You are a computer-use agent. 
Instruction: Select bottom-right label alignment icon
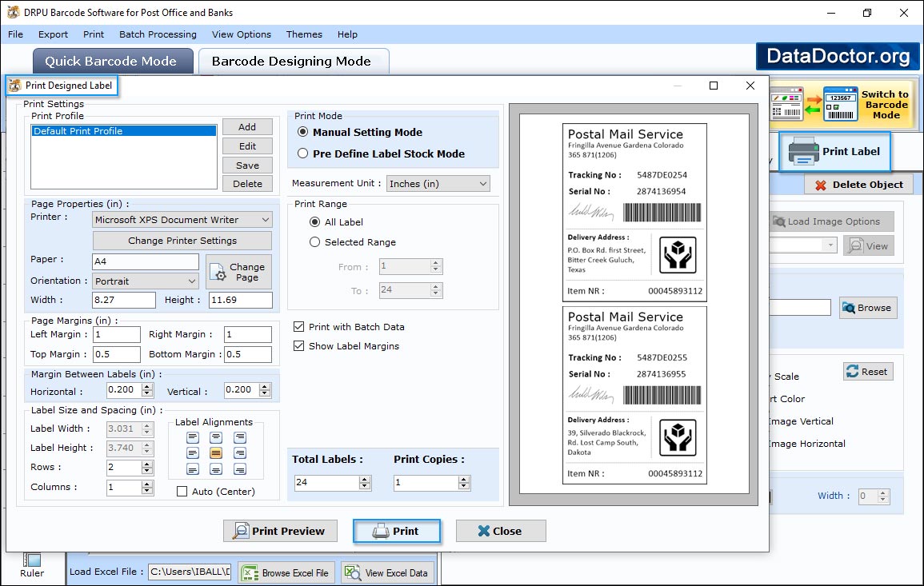pyautogui.click(x=240, y=469)
